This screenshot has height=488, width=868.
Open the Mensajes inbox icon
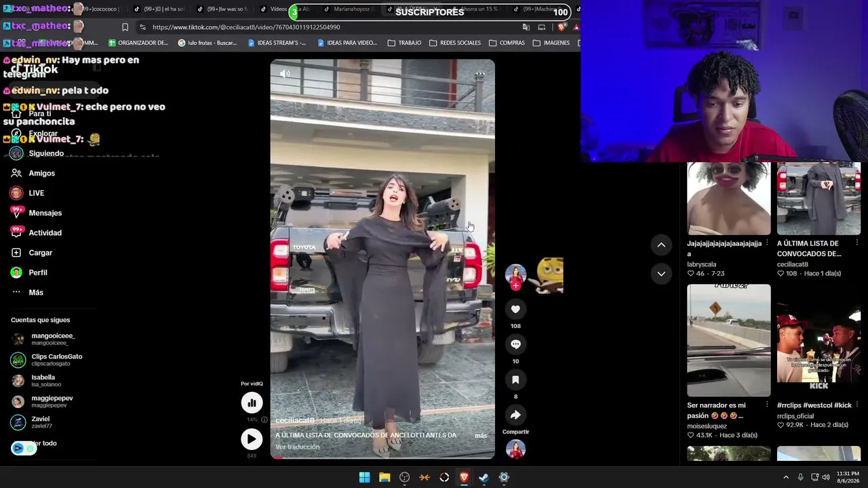pyautogui.click(x=16, y=213)
